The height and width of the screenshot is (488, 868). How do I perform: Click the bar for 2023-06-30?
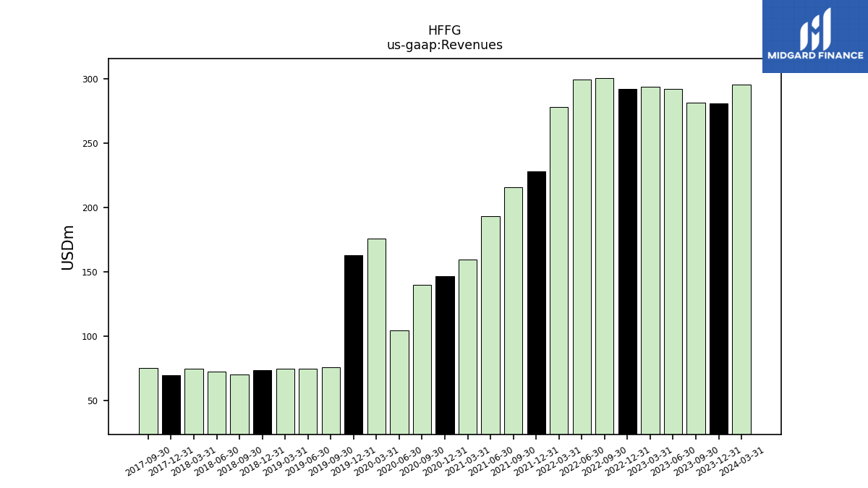point(673,262)
